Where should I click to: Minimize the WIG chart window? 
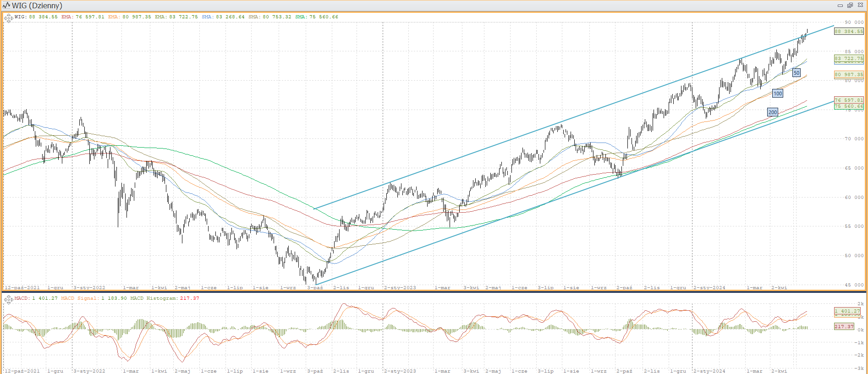[840, 5]
